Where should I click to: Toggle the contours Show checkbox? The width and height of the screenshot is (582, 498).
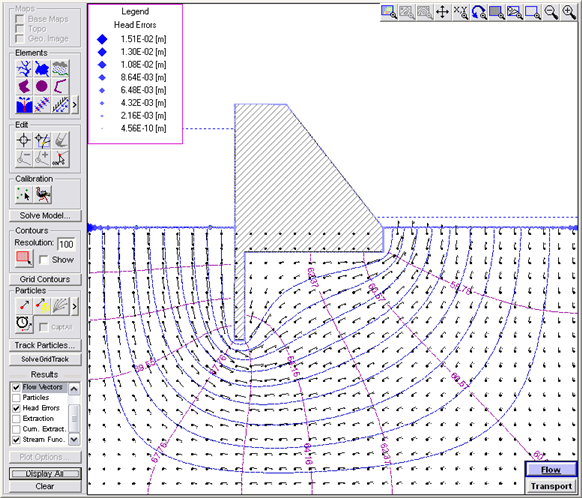pos(43,259)
